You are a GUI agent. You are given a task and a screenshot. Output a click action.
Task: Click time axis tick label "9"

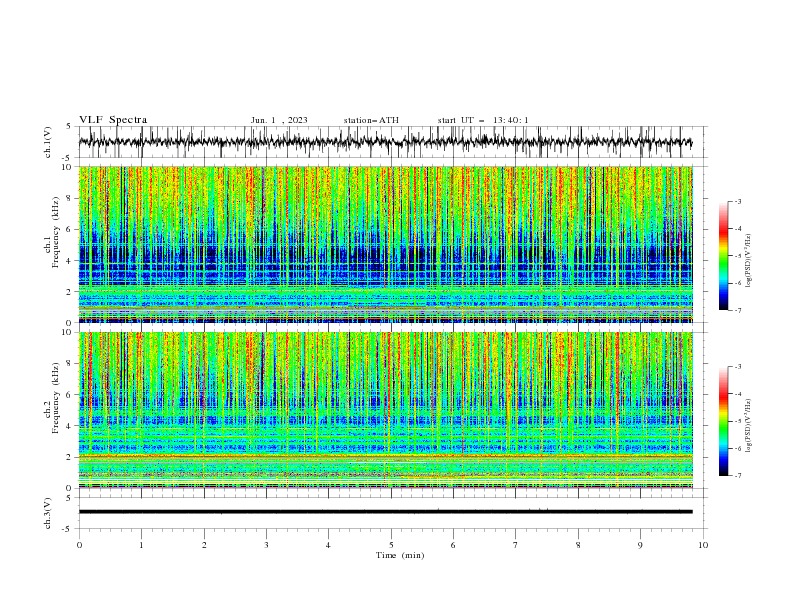[640, 545]
